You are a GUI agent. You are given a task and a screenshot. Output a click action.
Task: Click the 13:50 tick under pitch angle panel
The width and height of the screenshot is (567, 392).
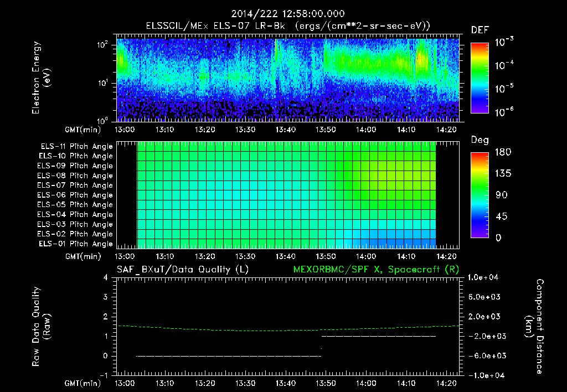point(326,256)
